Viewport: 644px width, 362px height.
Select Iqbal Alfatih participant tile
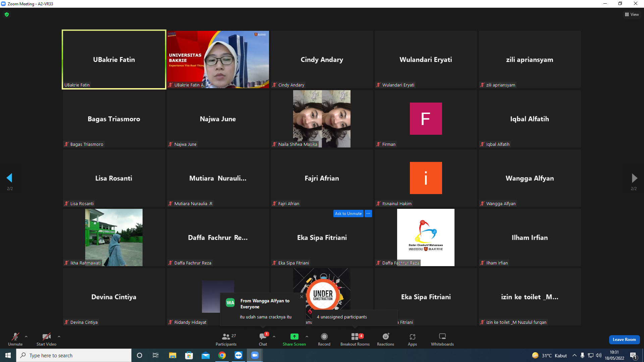tap(530, 119)
